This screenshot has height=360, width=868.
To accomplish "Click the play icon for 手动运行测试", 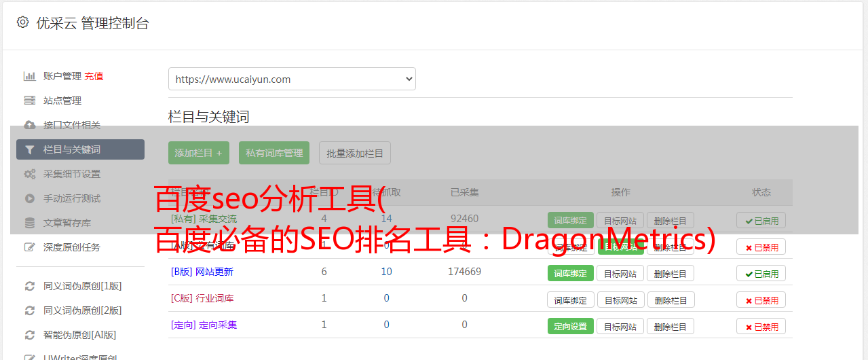I will coord(29,198).
